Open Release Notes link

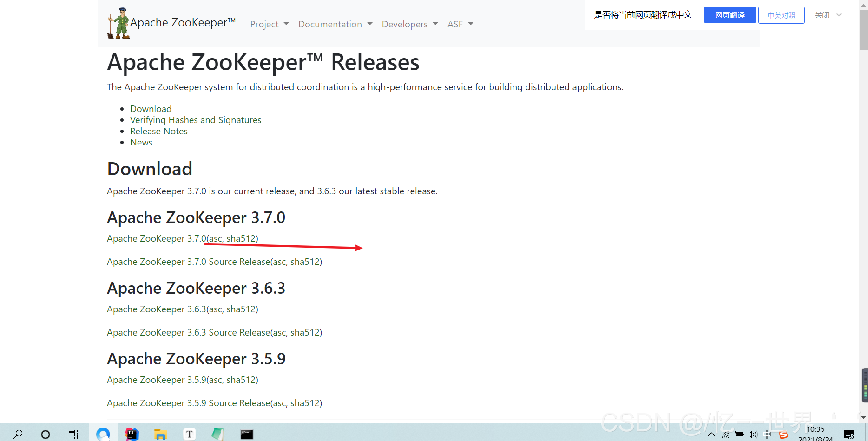(159, 131)
